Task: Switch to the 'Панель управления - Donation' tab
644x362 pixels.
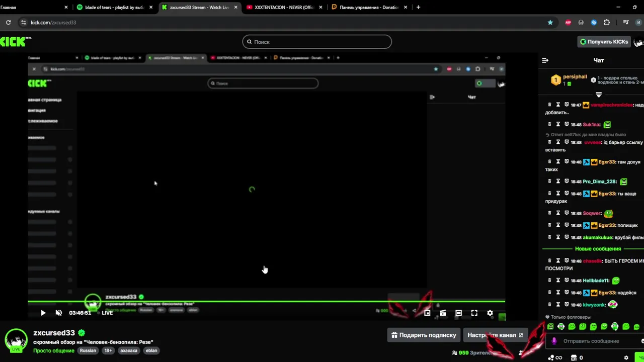Action: 369,7
